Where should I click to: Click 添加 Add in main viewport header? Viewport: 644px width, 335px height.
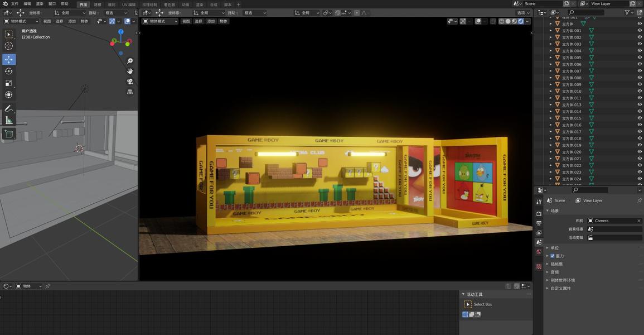pyautogui.click(x=211, y=21)
